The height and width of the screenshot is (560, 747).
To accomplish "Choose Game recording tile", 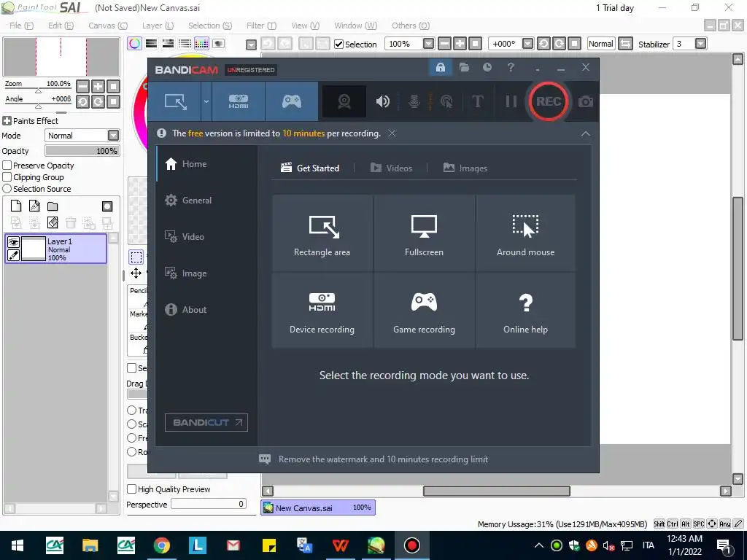I will 424,310.
